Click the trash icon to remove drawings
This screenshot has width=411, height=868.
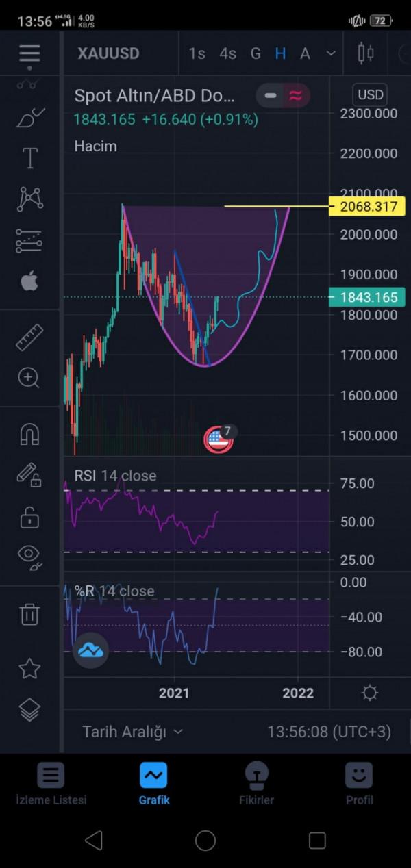point(29,614)
